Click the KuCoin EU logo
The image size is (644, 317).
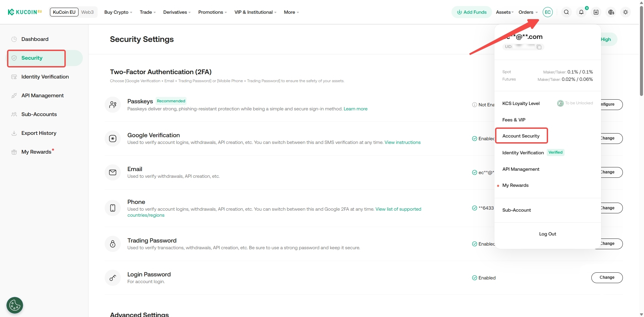pyautogui.click(x=25, y=12)
